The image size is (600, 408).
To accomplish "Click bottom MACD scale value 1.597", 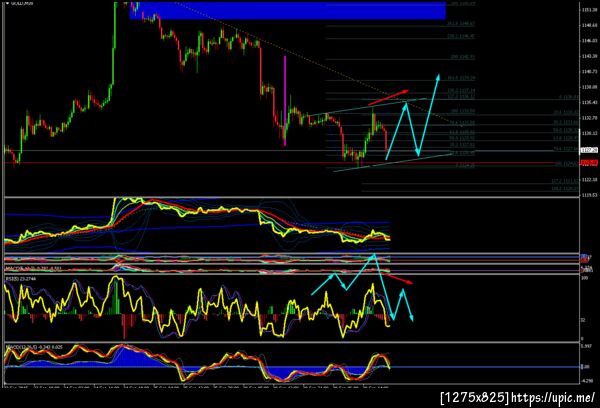I will coord(586,346).
